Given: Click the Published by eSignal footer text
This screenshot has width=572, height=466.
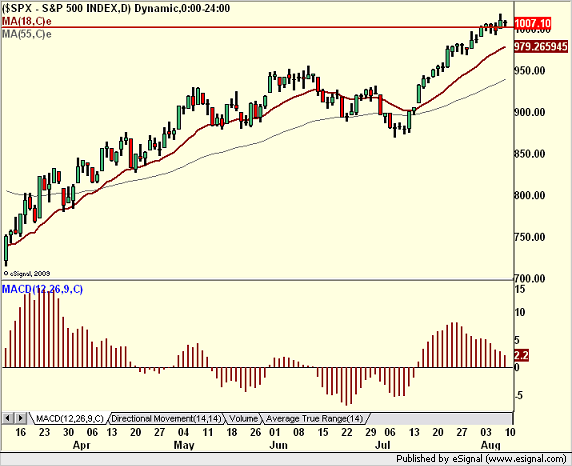Looking at the screenshot, I should [x=481, y=459].
